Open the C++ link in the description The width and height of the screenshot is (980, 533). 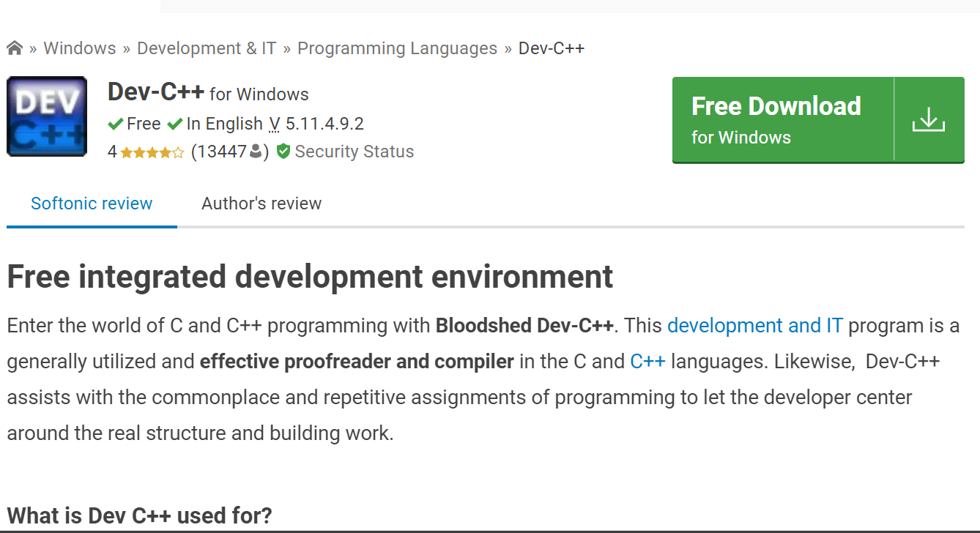pos(647,360)
